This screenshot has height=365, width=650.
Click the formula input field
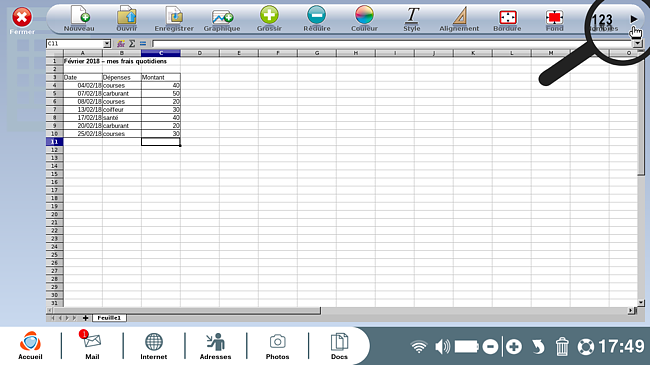click(392, 44)
